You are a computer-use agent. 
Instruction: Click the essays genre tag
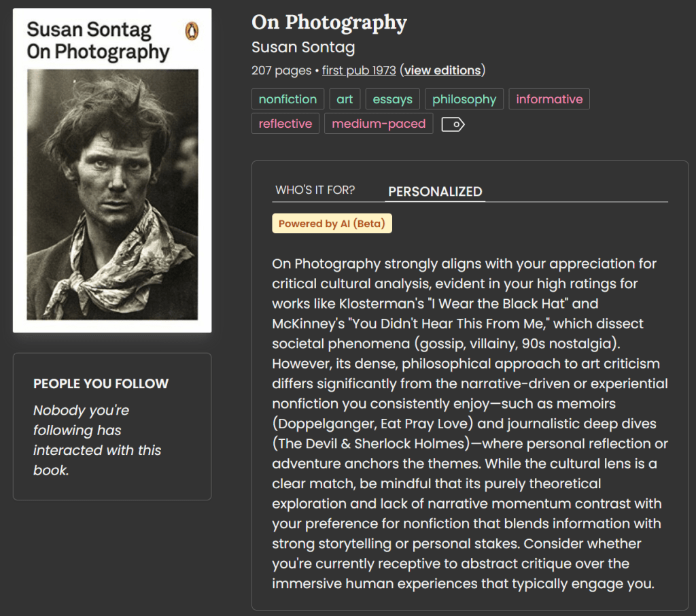coord(392,99)
